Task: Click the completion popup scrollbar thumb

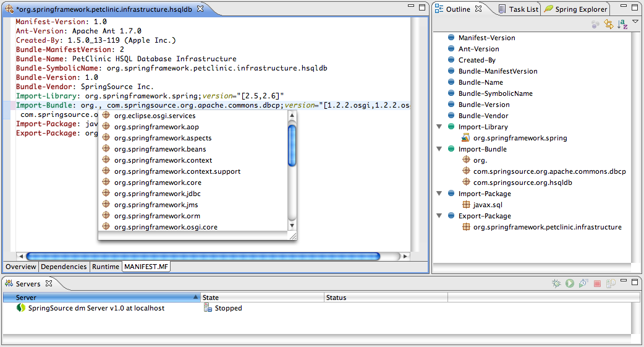Action: (x=292, y=145)
